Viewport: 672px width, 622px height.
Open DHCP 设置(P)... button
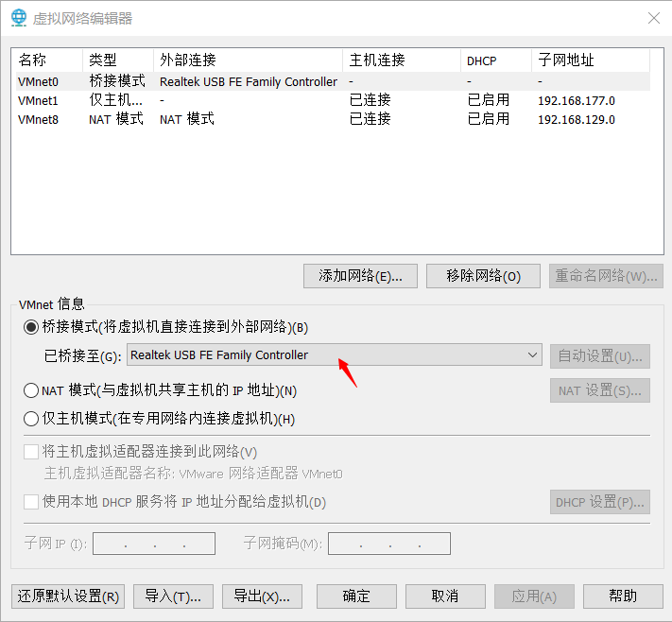tap(600, 502)
